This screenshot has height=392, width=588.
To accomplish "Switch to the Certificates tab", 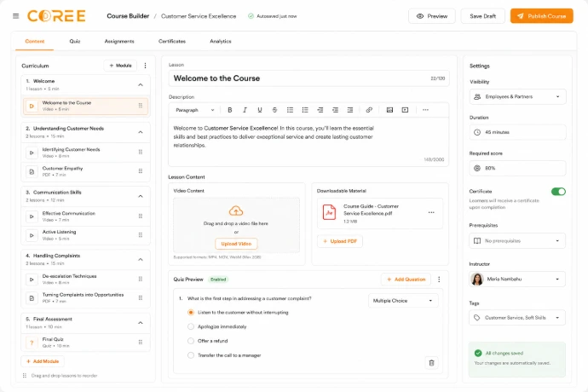I will [x=172, y=41].
